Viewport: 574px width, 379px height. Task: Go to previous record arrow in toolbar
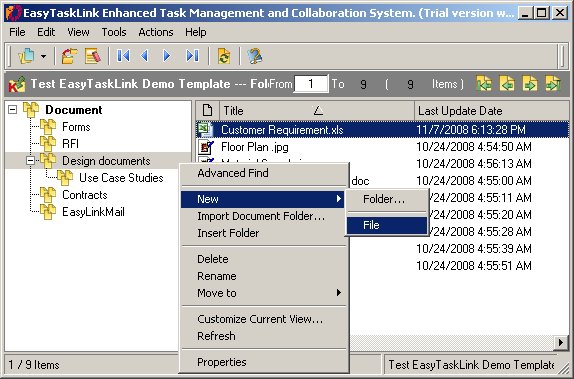pos(145,56)
